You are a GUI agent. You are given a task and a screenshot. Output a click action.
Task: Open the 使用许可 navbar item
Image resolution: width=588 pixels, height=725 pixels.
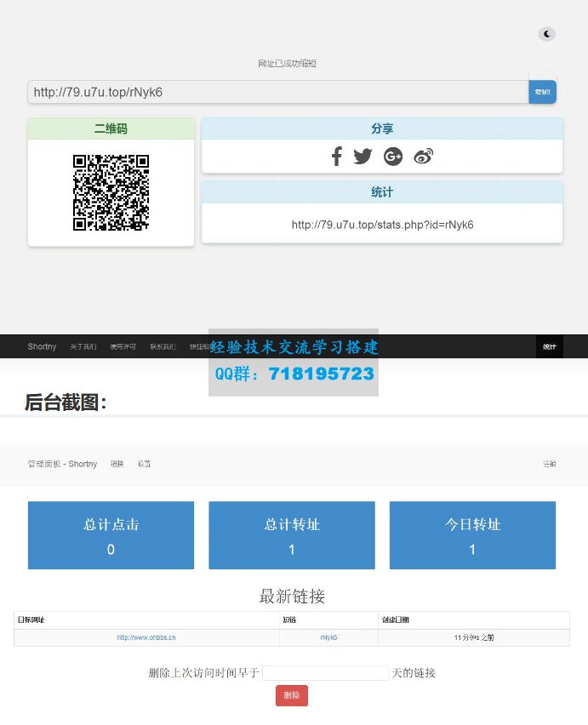coord(123,346)
